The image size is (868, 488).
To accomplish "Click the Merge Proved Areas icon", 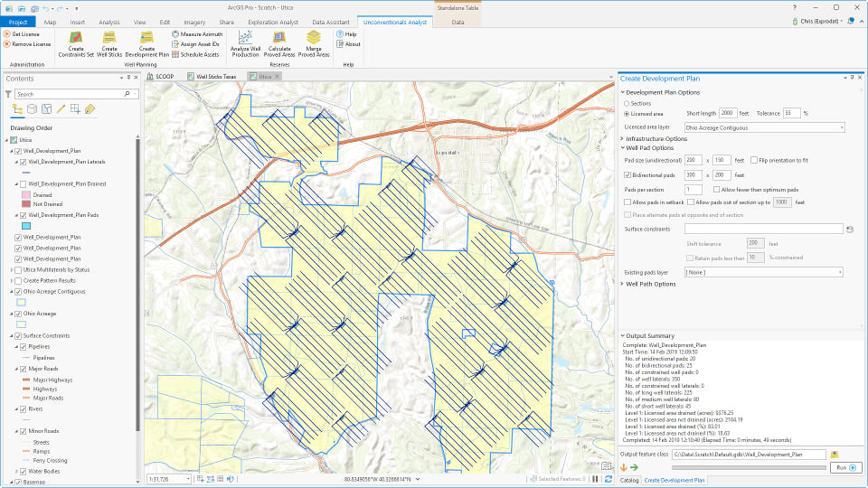I will (x=313, y=38).
